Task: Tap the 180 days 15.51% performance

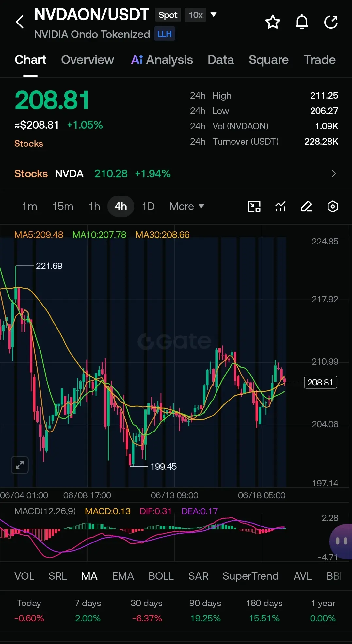Action: pyautogui.click(x=264, y=611)
